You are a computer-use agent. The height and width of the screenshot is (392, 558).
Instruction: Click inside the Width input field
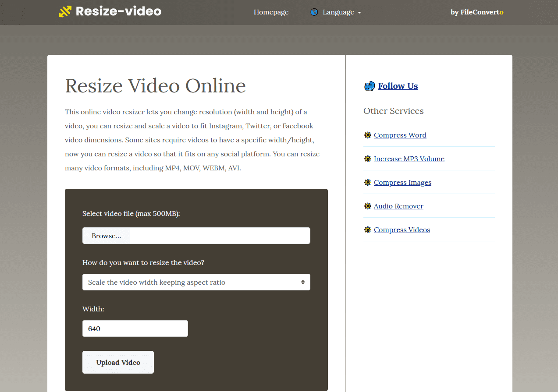[135, 328]
